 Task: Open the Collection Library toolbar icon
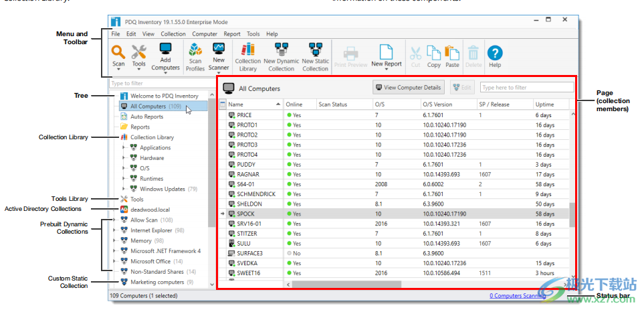247,50
